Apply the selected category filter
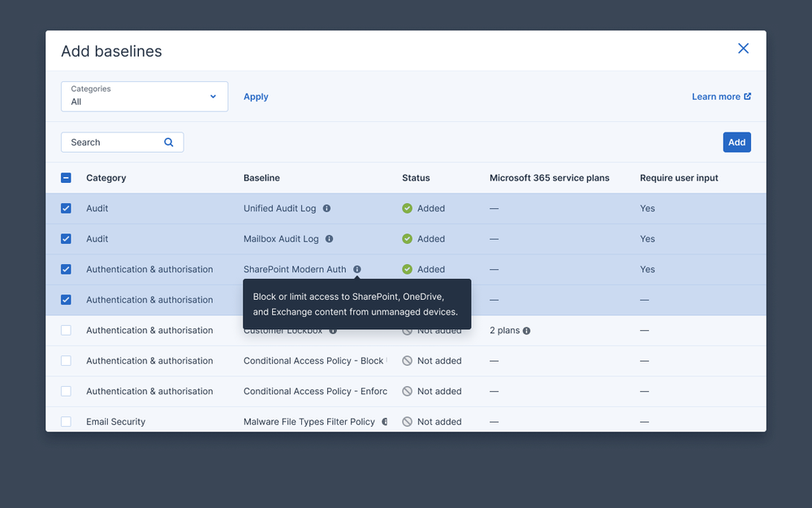The width and height of the screenshot is (812, 508). click(256, 96)
